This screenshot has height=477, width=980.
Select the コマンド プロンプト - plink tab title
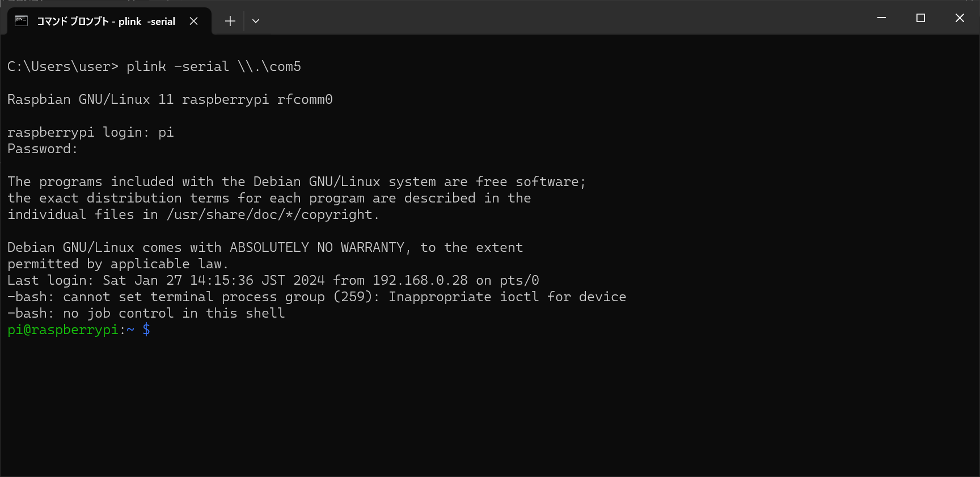pyautogui.click(x=106, y=21)
